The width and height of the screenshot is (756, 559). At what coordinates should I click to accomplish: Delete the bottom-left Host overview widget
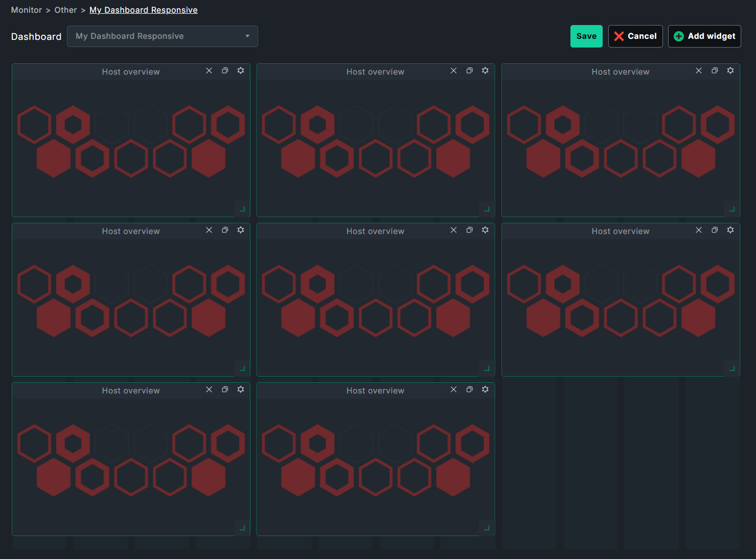point(209,389)
